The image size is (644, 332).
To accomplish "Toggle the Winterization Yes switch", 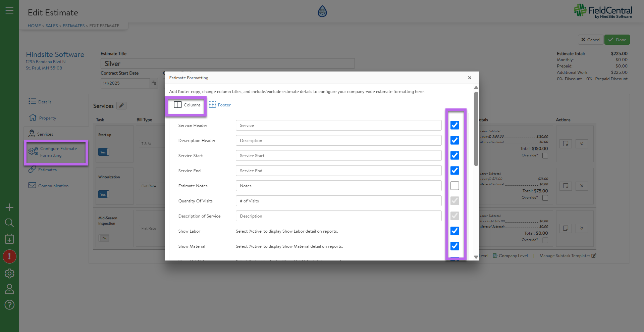I will pos(104,194).
